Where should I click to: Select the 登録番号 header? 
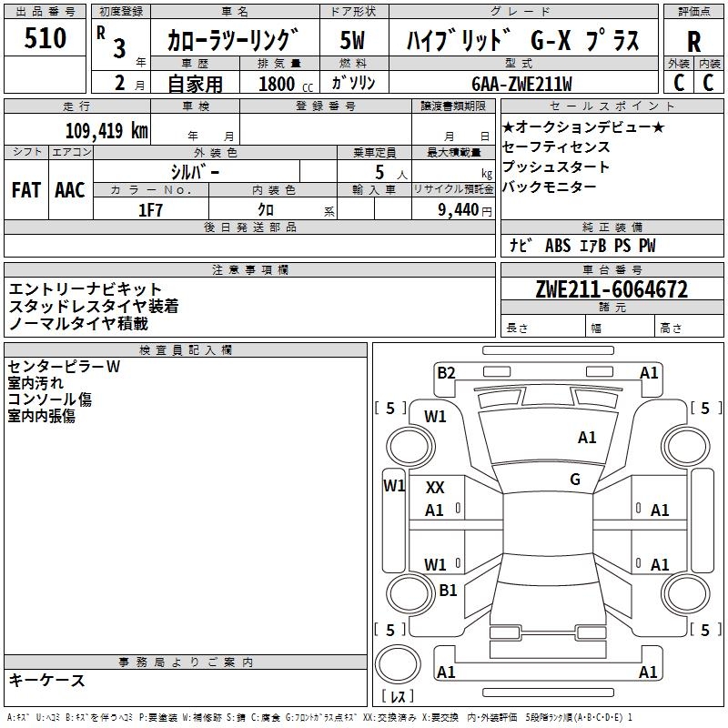click(x=326, y=106)
